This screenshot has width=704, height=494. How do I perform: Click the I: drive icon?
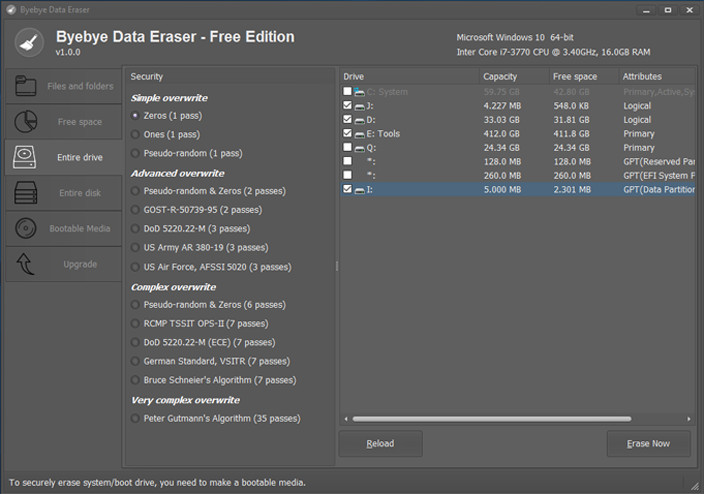[359, 190]
